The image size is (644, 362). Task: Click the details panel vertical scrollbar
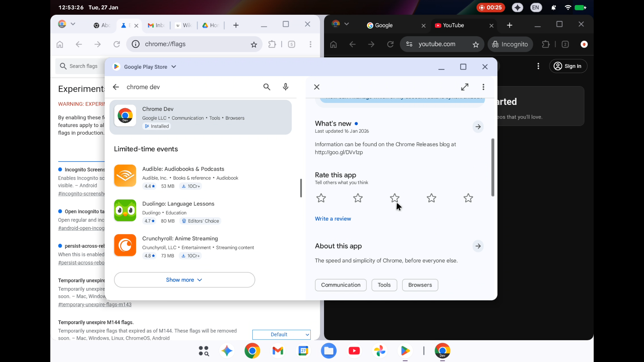coord(493,167)
